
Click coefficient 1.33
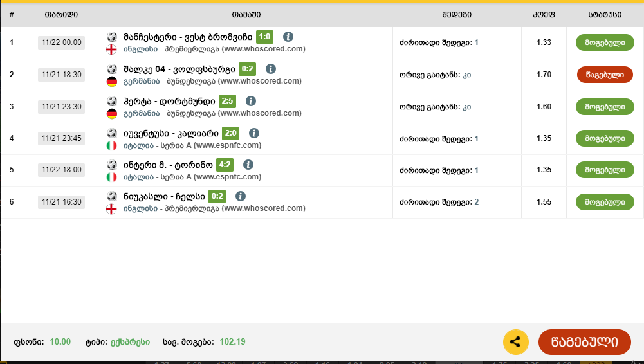pyautogui.click(x=544, y=42)
